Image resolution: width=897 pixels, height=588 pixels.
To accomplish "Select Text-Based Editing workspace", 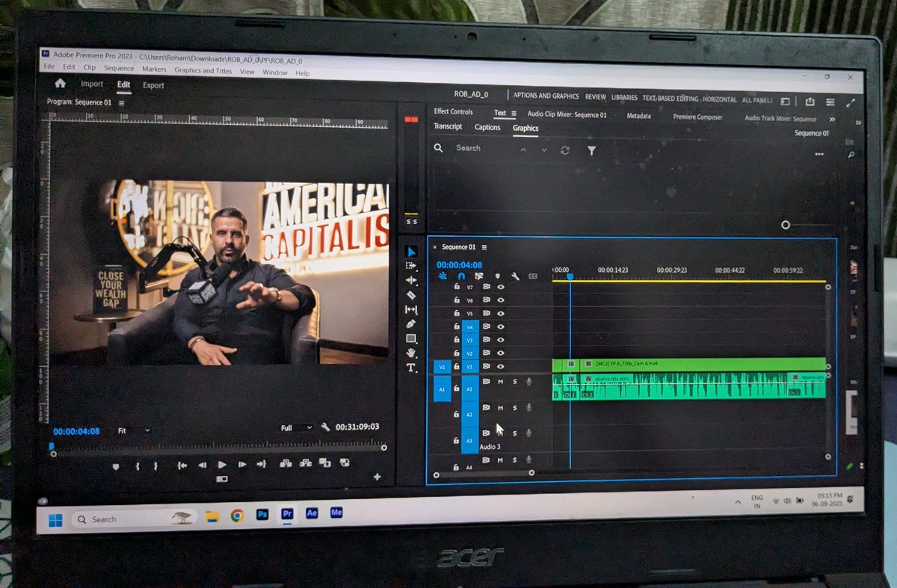I will pos(671,99).
